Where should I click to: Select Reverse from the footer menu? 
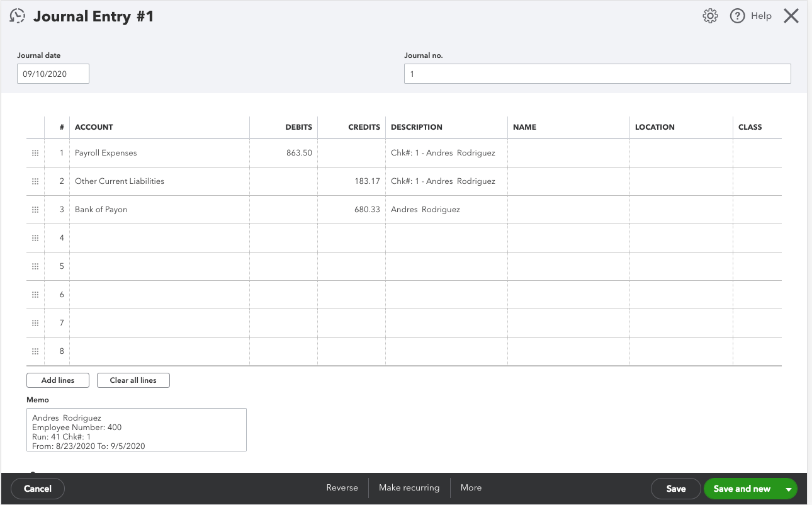(342, 487)
